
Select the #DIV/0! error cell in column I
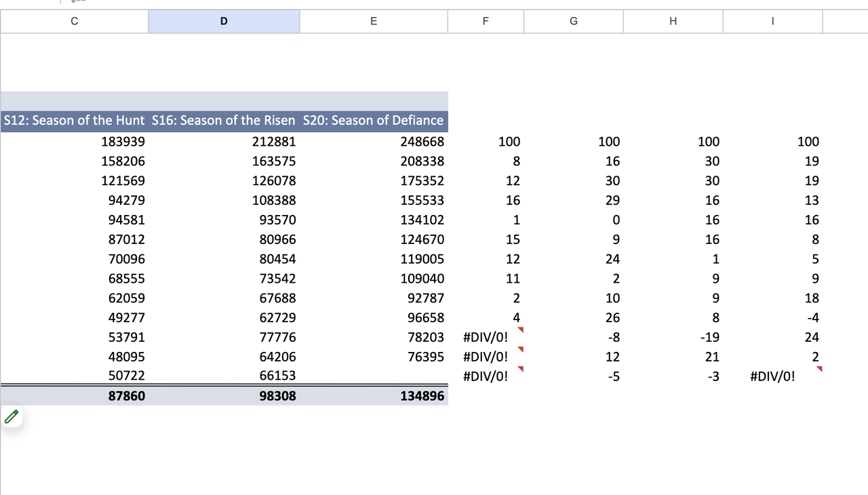click(x=772, y=376)
